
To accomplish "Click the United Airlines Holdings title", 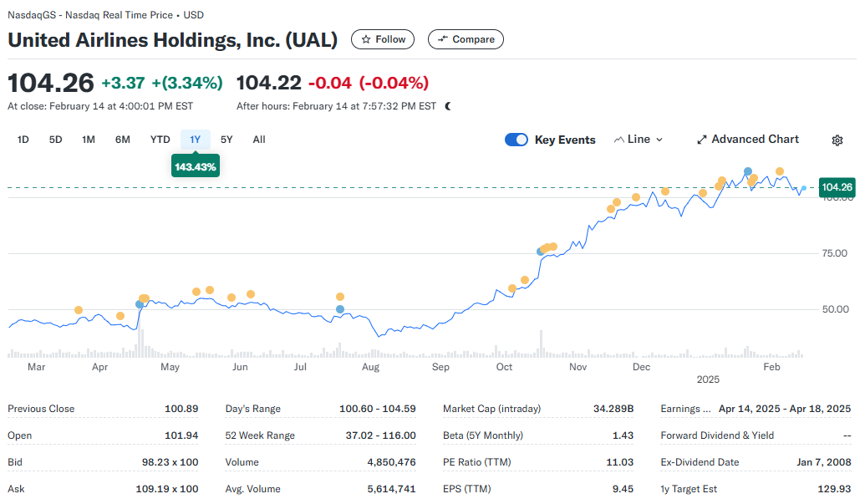I will point(173,40).
